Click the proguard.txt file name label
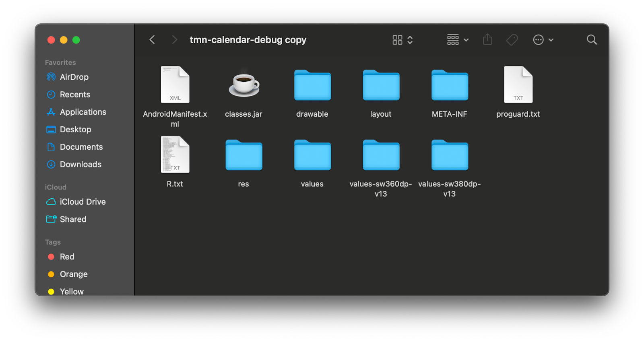Screen dimensions: 644x342 tap(518, 114)
